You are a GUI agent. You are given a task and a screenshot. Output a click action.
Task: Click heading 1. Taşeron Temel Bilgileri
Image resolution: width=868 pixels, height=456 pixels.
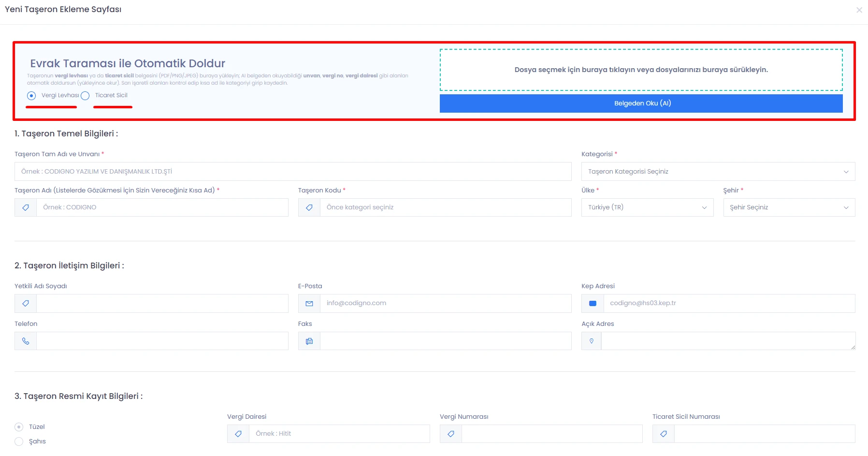(x=66, y=133)
